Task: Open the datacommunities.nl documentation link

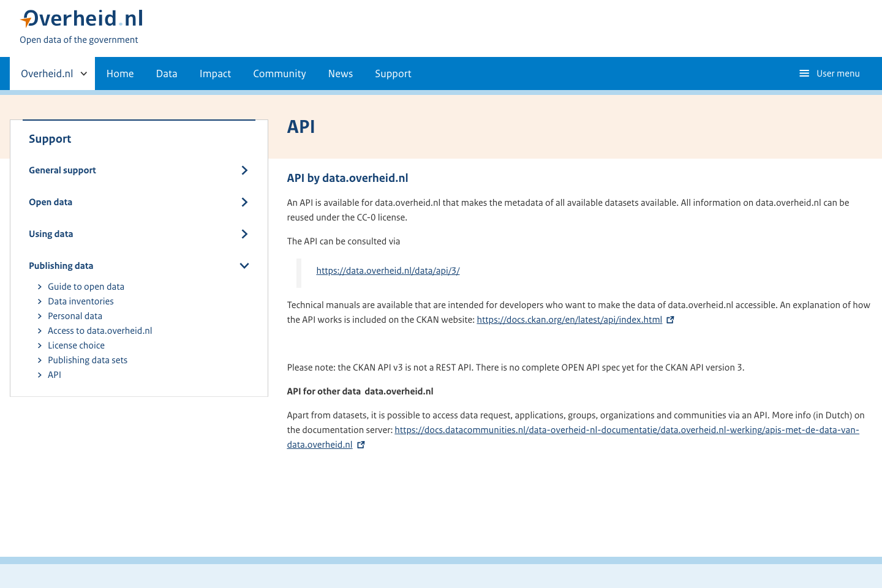Action: pos(627,429)
